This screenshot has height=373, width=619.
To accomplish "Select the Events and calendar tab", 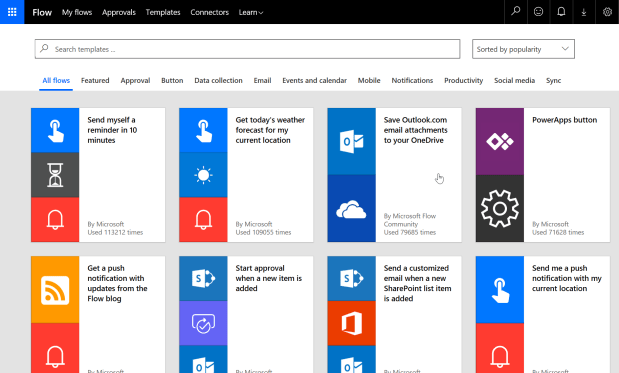I will (x=315, y=81).
